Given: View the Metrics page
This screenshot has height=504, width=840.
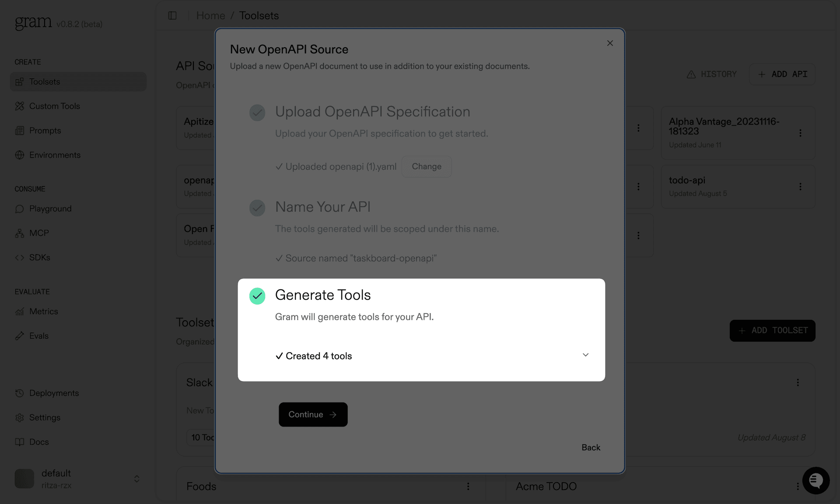Looking at the screenshot, I should coord(43,311).
